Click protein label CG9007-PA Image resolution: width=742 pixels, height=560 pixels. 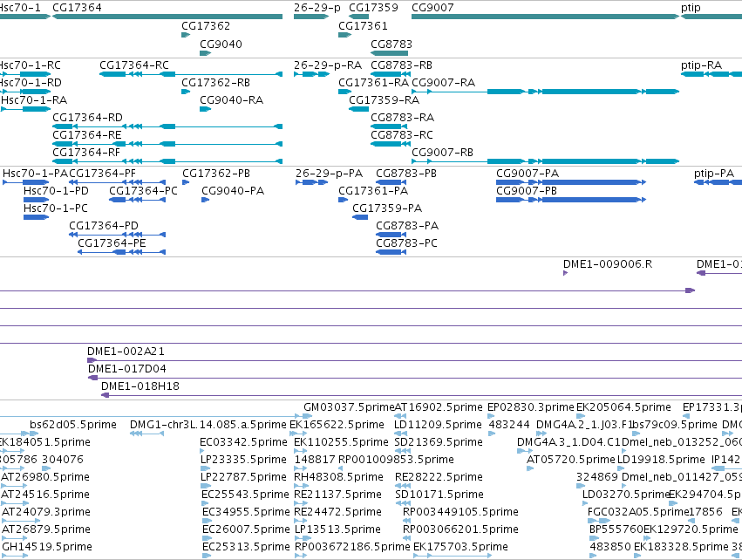click(x=528, y=174)
